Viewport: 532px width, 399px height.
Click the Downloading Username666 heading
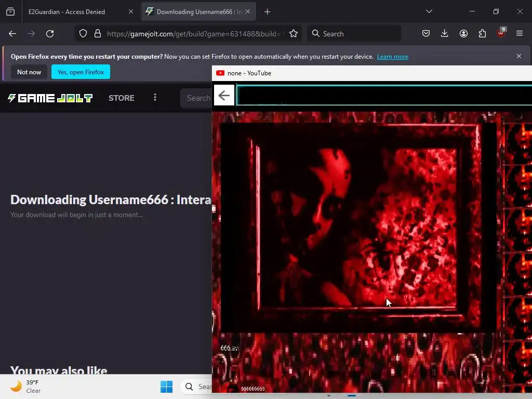pos(111,200)
